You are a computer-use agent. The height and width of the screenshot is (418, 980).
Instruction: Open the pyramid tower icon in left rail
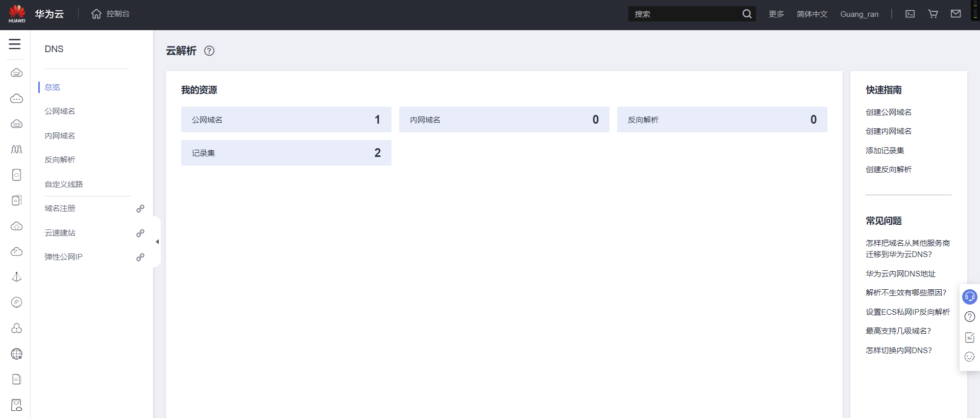(x=16, y=277)
